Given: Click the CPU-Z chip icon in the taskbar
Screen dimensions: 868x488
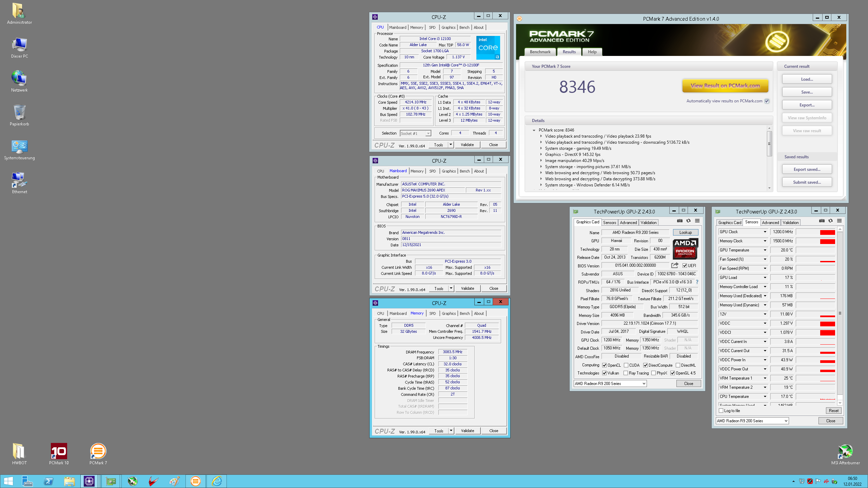Looking at the screenshot, I should (x=89, y=481).
